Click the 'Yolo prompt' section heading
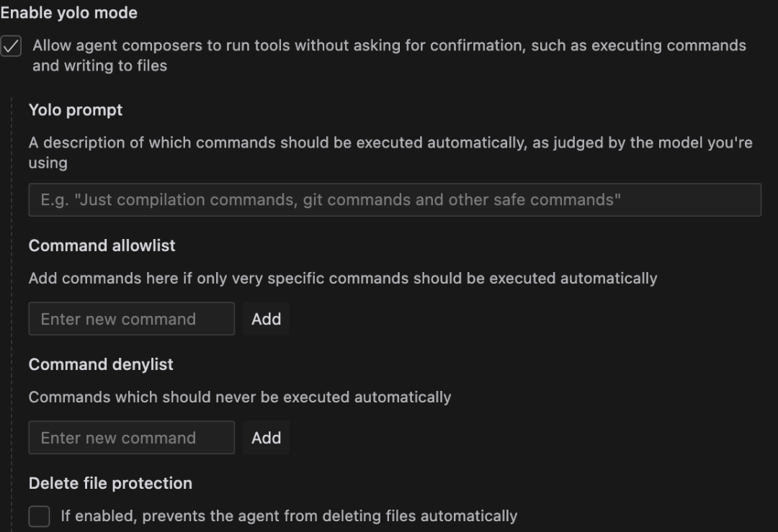Screen dimensions: 778x532 (x=76, y=110)
